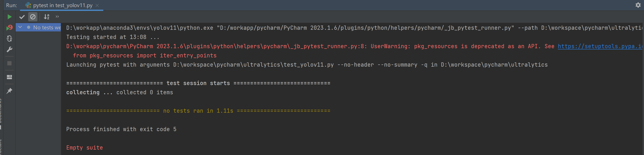Image resolution: width=644 pixels, height=155 pixels.
Task: Open the setuptools.pypa.io link
Action: (600, 46)
